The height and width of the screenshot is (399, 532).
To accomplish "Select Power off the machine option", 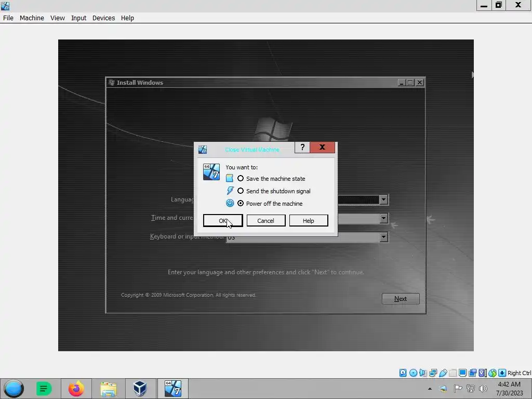I will coord(270,204).
